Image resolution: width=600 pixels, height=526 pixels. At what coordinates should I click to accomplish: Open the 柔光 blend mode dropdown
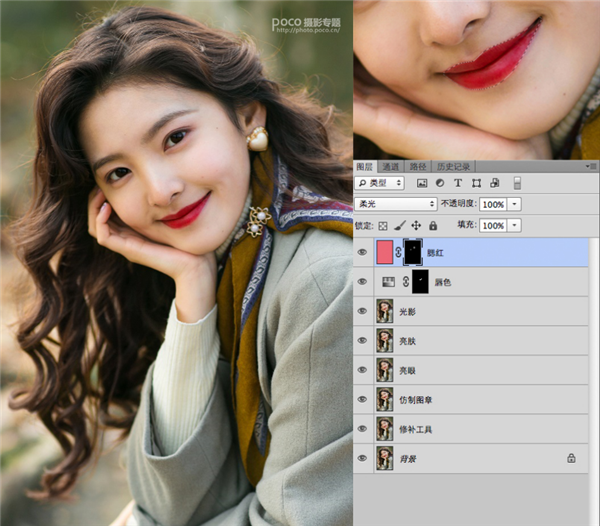coord(396,204)
